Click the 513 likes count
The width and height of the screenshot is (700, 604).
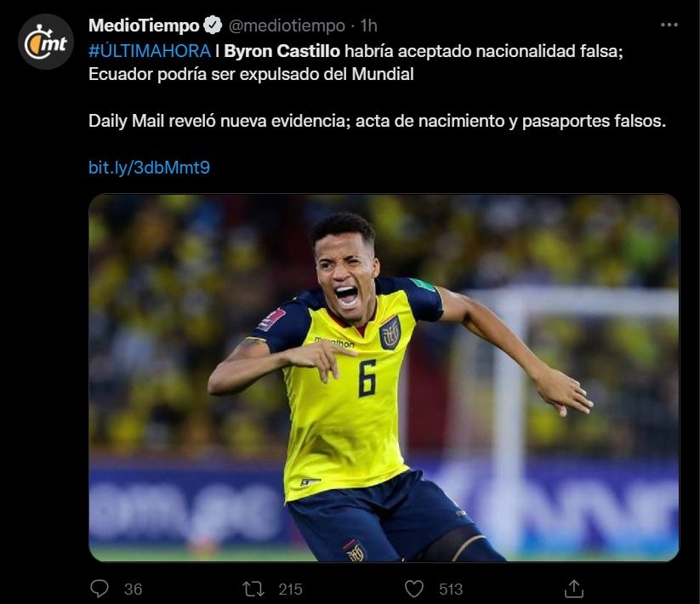451,590
